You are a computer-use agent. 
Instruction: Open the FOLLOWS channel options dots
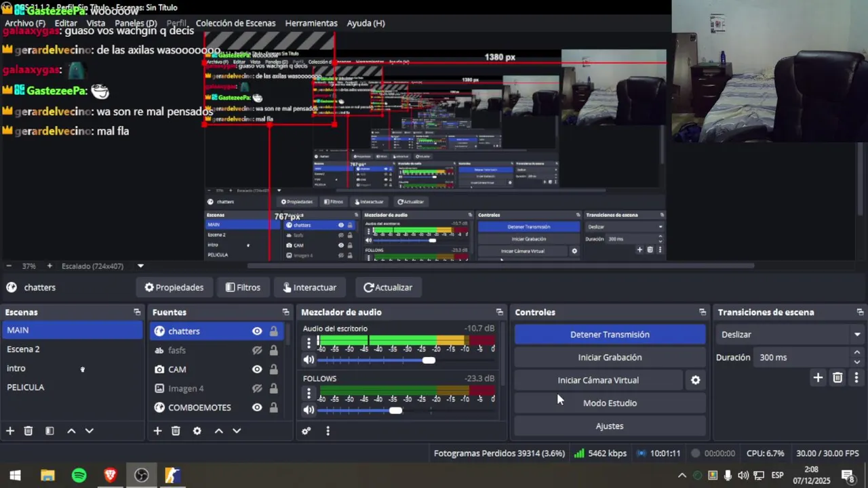[x=309, y=393]
